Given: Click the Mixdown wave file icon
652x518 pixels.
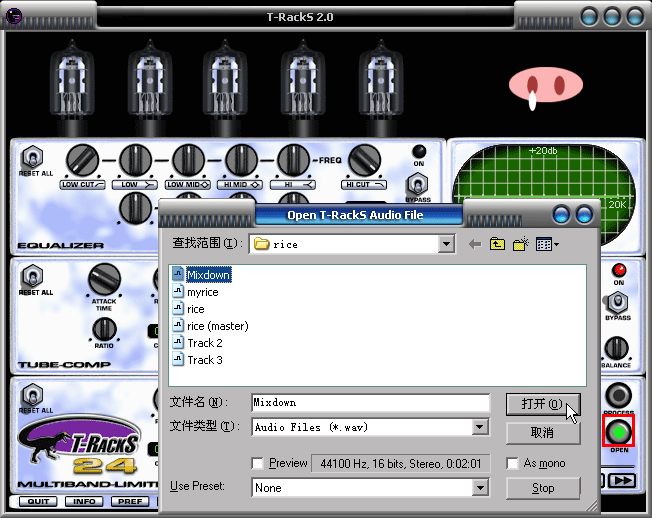Looking at the screenshot, I should [x=178, y=274].
